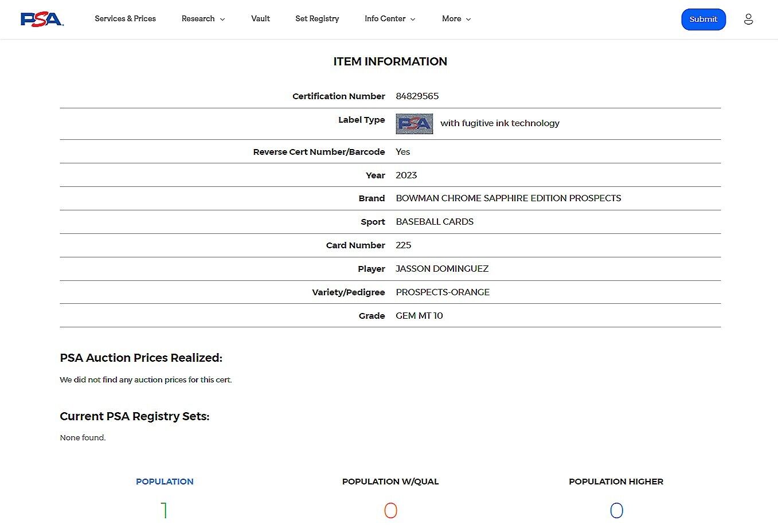The height and width of the screenshot is (532, 778).
Task: Go to Services & Prices
Action: coord(125,19)
